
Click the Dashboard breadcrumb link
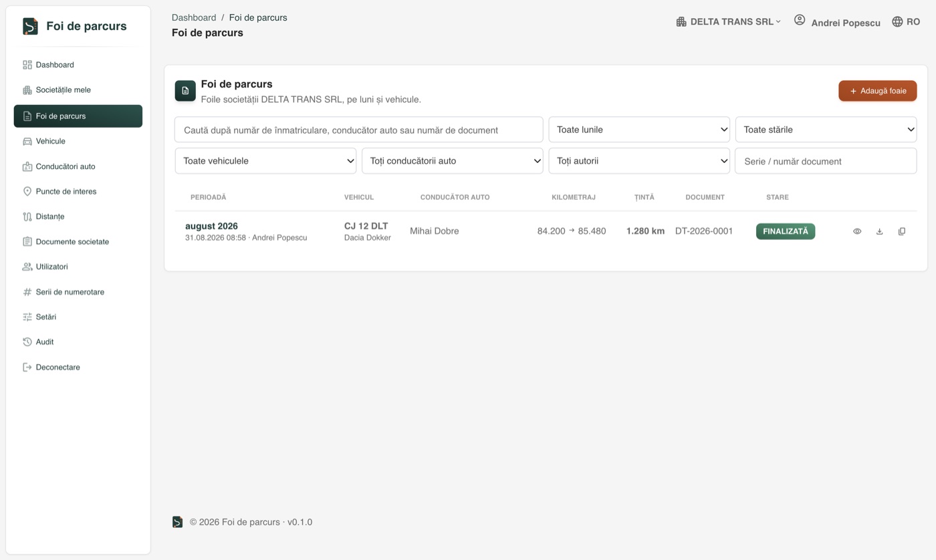(194, 17)
